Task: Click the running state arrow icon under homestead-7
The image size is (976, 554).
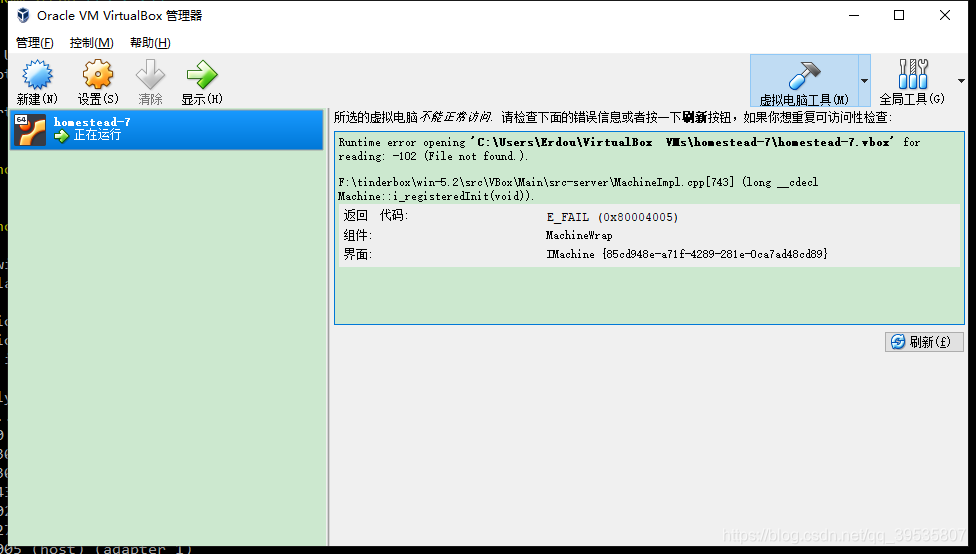Action: 61,136
